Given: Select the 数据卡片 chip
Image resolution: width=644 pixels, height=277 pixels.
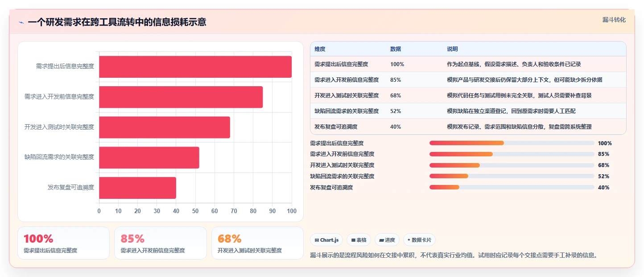Looking at the screenshot, I should (419, 240).
